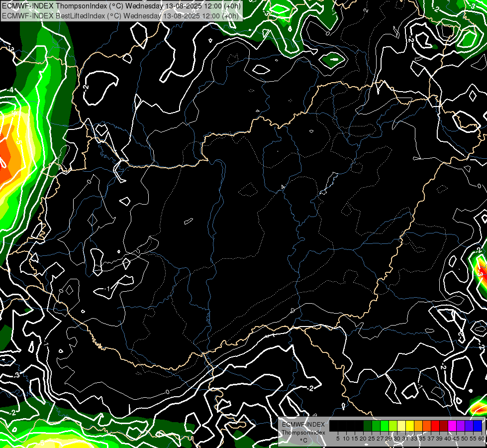
Task: Select the blue 55-60 legend swatch
Action: click(x=478, y=426)
